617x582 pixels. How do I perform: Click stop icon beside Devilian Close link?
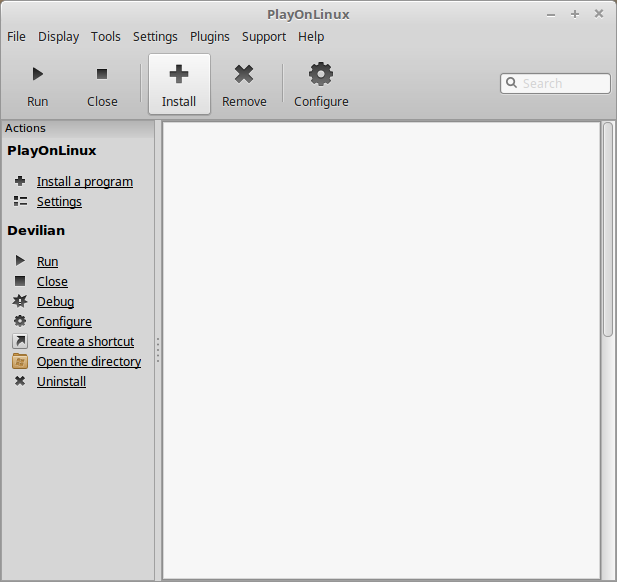click(x=20, y=281)
